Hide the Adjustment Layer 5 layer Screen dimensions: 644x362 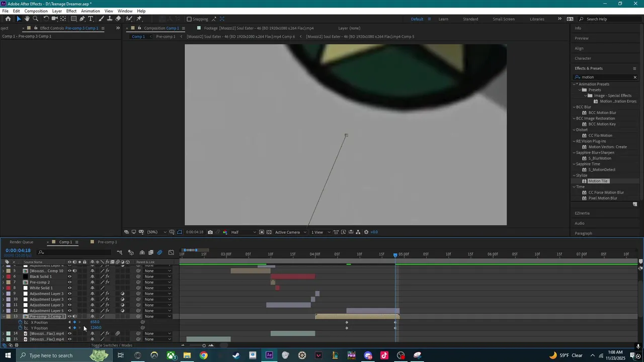[70, 311]
